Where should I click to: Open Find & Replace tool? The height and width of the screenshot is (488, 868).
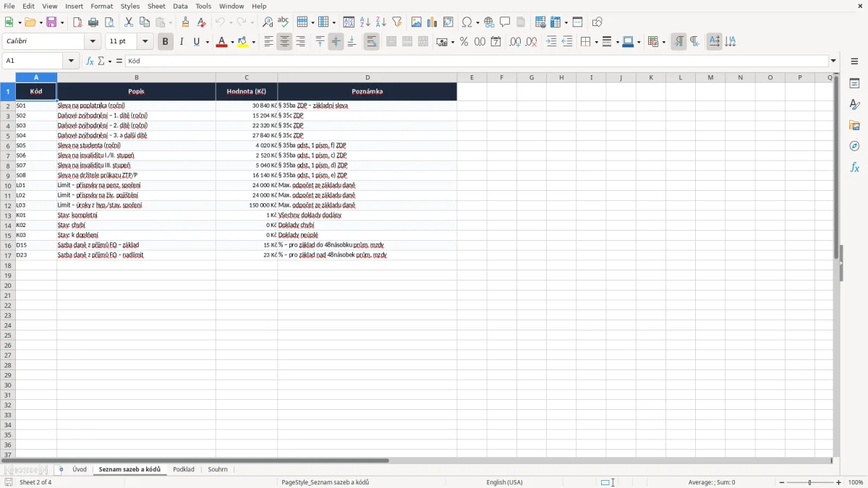point(268,22)
